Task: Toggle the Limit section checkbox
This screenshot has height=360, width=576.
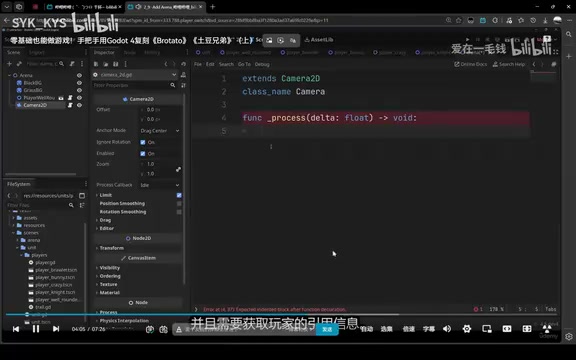Action: point(179,195)
